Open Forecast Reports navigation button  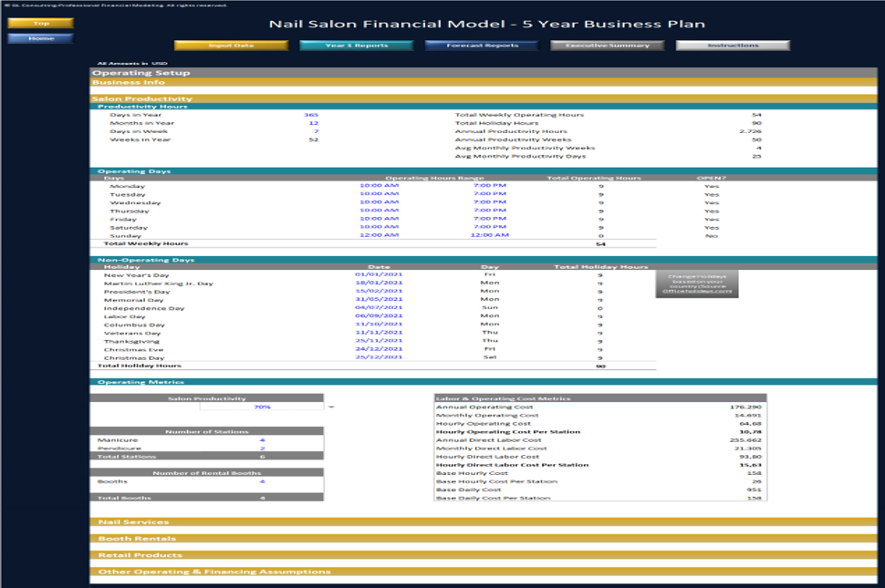[x=482, y=45]
